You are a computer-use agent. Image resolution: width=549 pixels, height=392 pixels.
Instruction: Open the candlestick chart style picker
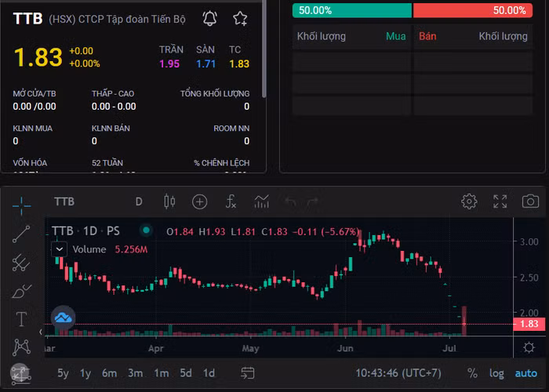click(169, 201)
